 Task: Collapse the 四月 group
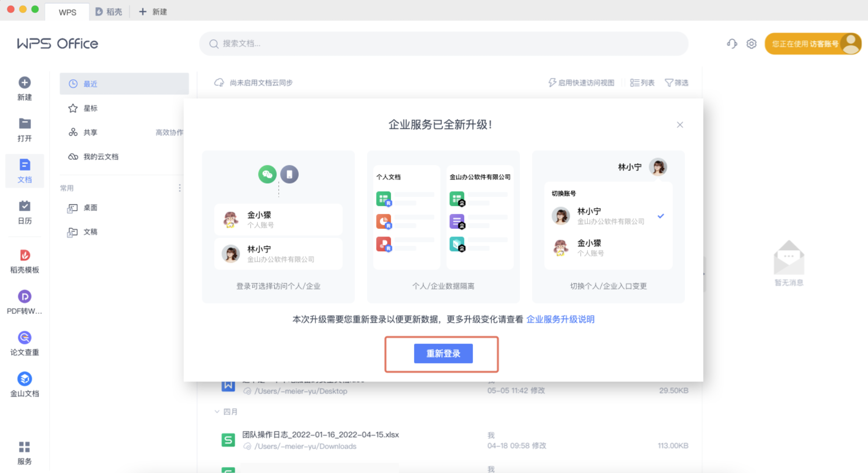coord(217,411)
